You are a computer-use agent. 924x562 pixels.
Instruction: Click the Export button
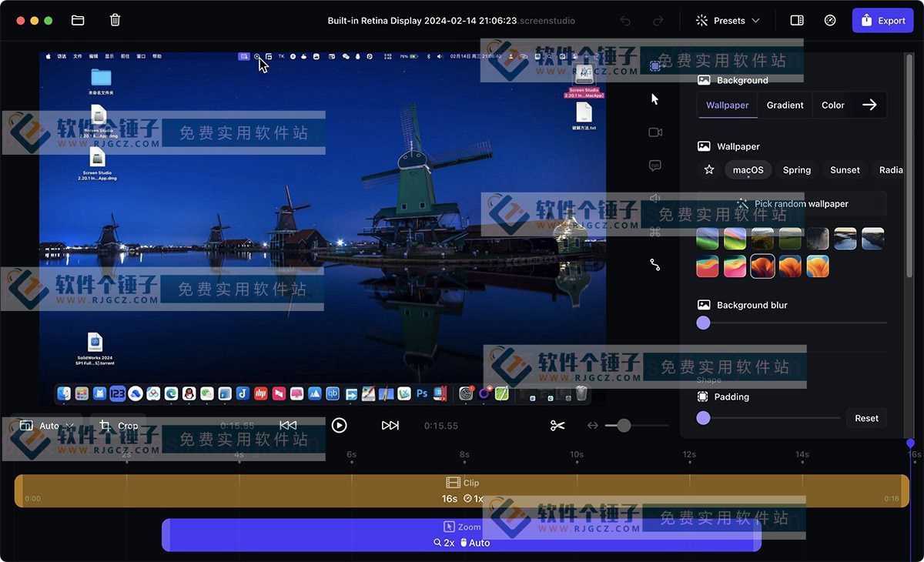(882, 21)
